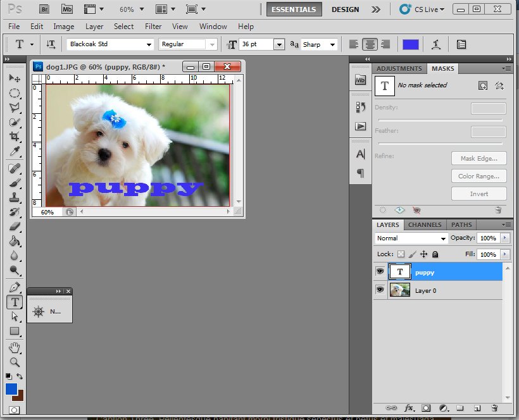
Task: Select the Clone Stamp tool
Action: coord(14,197)
